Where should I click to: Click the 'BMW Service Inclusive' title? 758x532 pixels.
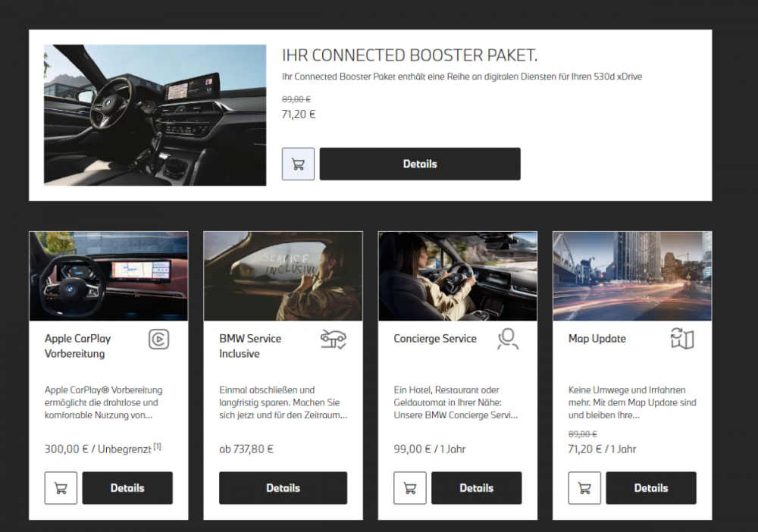250,346
